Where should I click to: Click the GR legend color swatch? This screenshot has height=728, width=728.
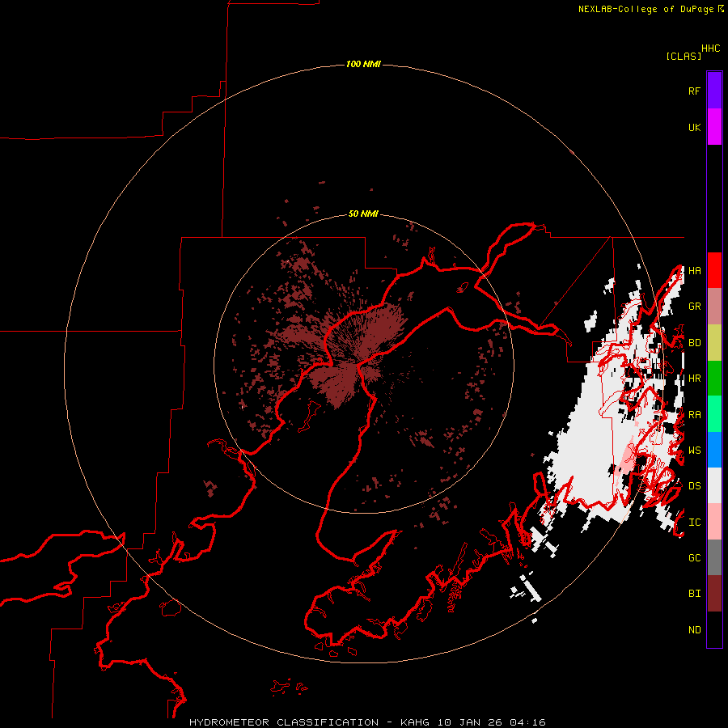pos(714,307)
